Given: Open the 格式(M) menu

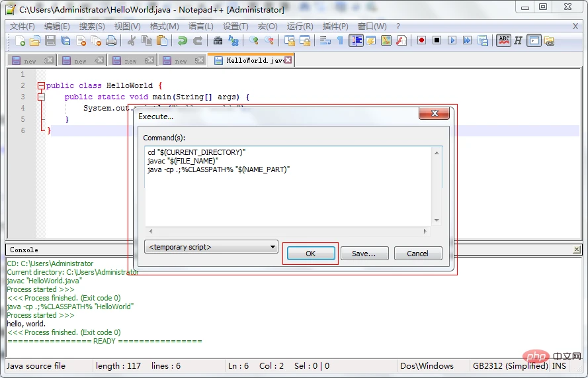Looking at the screenshot, I should 164,26.
